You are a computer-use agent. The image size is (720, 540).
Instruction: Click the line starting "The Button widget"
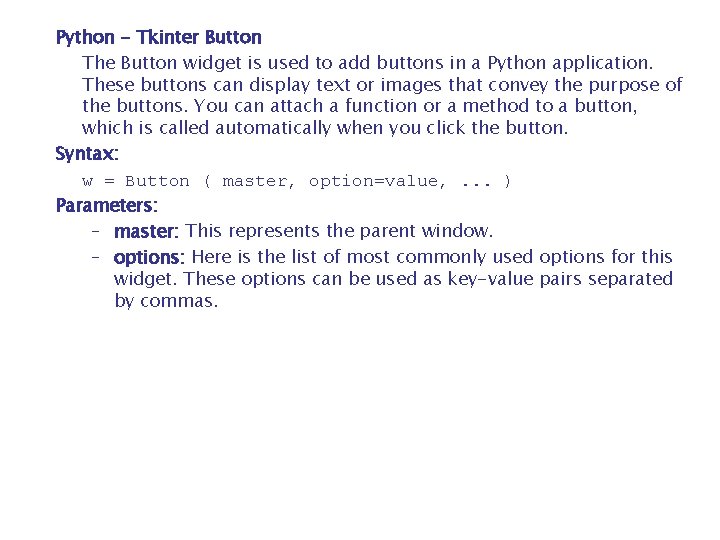(367, 63)
